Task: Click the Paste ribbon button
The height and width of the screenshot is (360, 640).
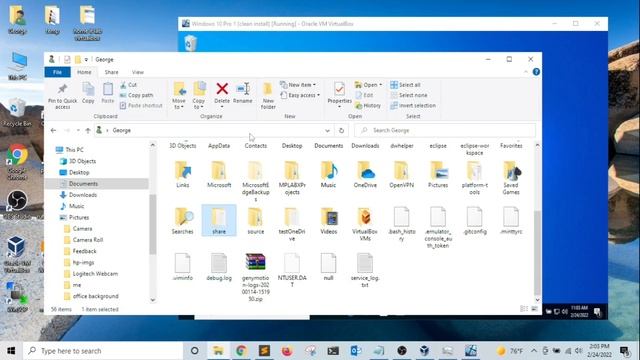Action: point(108,93)
